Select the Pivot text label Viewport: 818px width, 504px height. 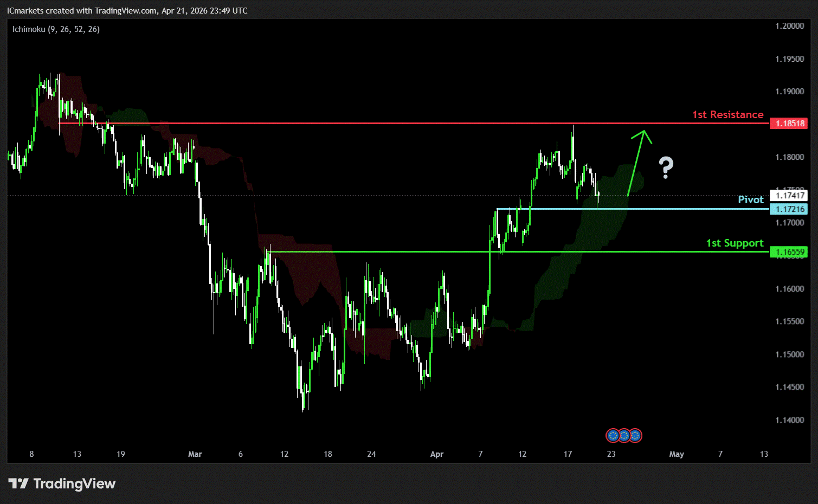coord(750,199)
